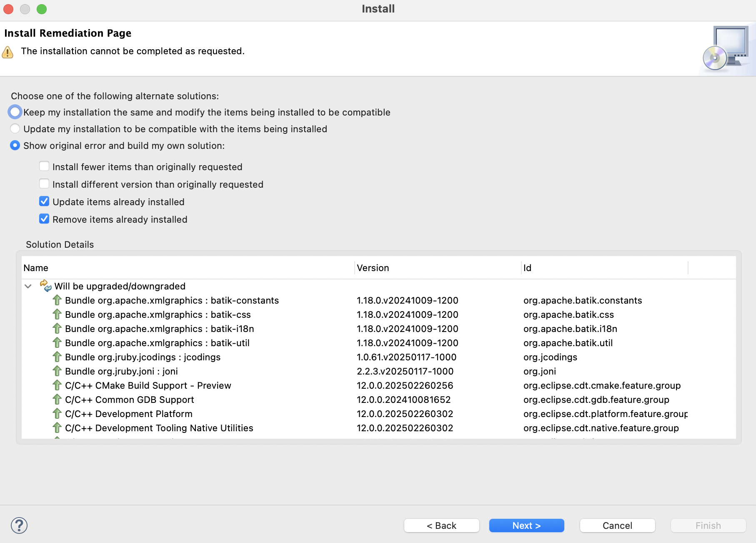This screenshot has width=756, height=543.
Task: Select the C/C++ Common GDB Support row
Action: tap(130, 400)
